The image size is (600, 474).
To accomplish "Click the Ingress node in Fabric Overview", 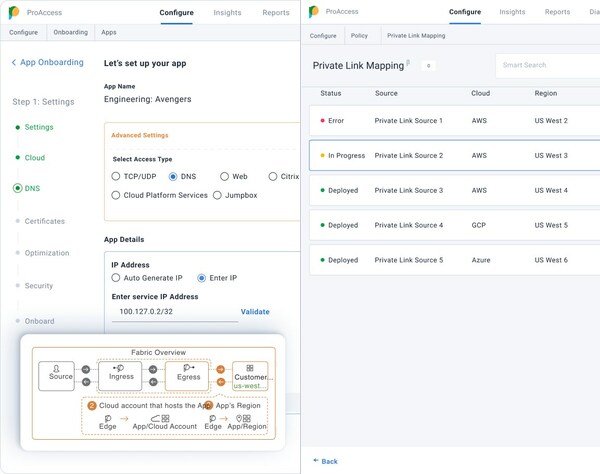I will click(120, 375).
